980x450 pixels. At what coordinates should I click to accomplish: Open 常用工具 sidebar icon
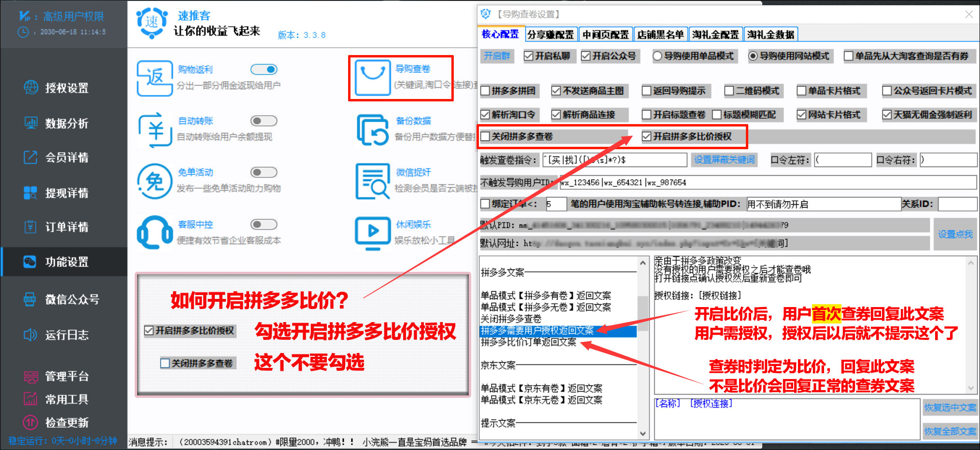point(31,399)
